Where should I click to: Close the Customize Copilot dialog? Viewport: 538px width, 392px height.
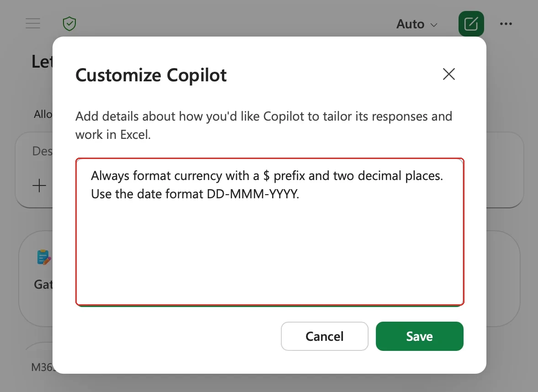(x=449, y=74)
